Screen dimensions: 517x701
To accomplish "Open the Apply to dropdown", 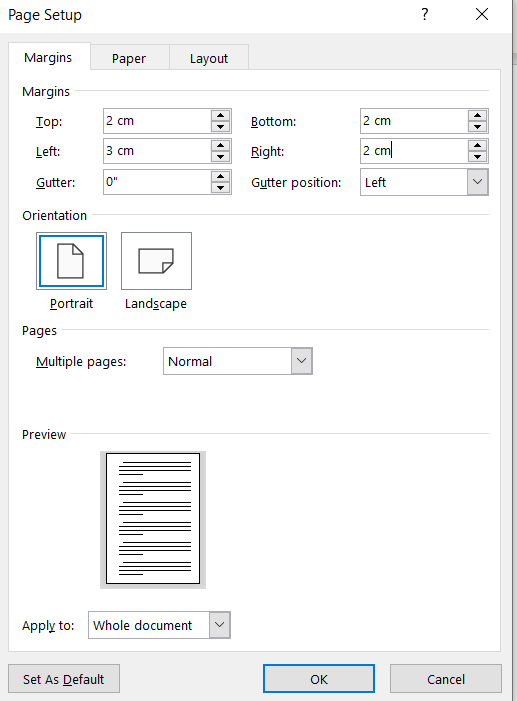I will point(219,625).
